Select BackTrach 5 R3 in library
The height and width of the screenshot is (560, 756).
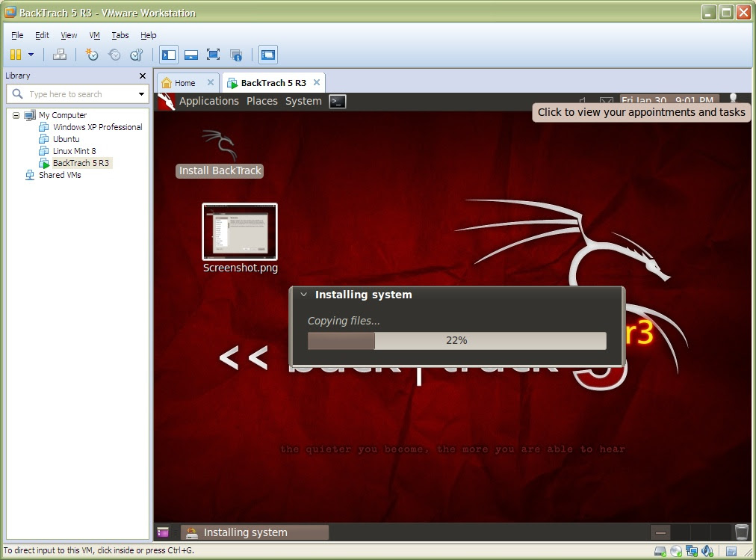point(81,163)
